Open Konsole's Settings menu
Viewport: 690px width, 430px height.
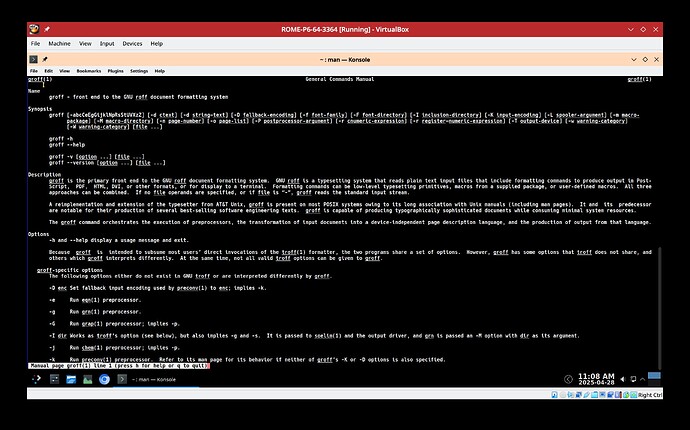(139, 71)
